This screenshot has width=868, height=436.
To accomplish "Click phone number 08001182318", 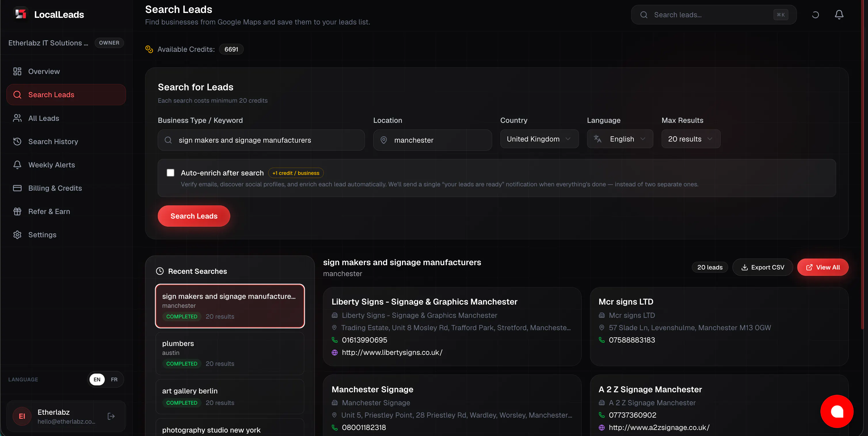I will (x=363, y=428).
